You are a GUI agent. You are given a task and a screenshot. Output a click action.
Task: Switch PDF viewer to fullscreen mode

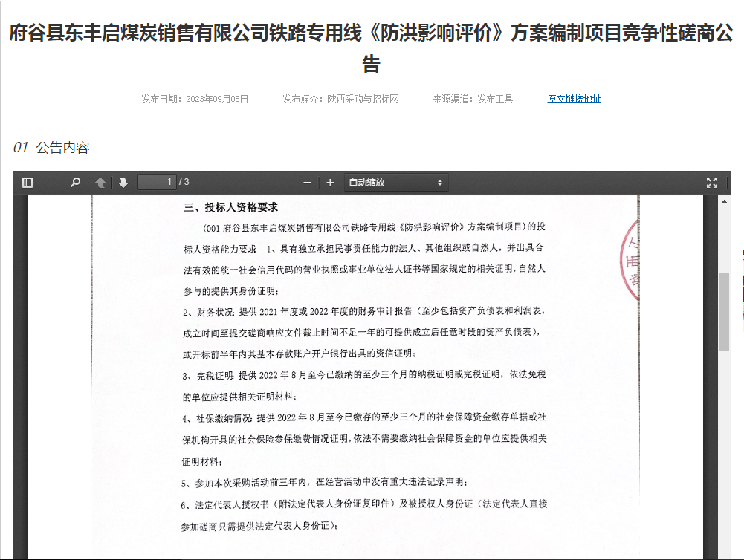click(x=712, y=183)
